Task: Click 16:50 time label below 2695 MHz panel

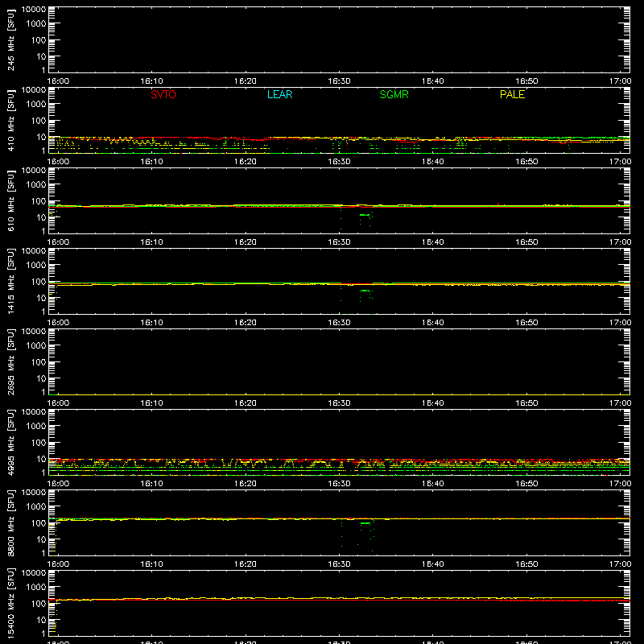Action: [x=526, y=403]
